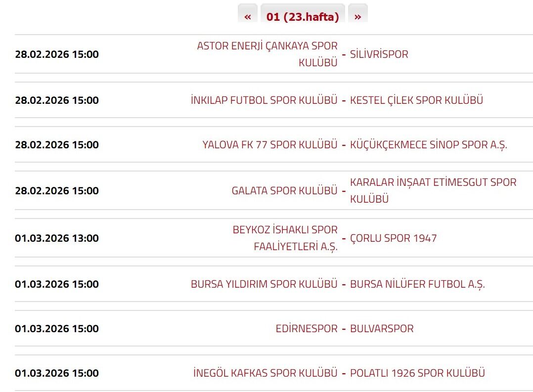Open the SİLİVRİSPOR team page
Viewport: 533px width, 392px height.
379,54
